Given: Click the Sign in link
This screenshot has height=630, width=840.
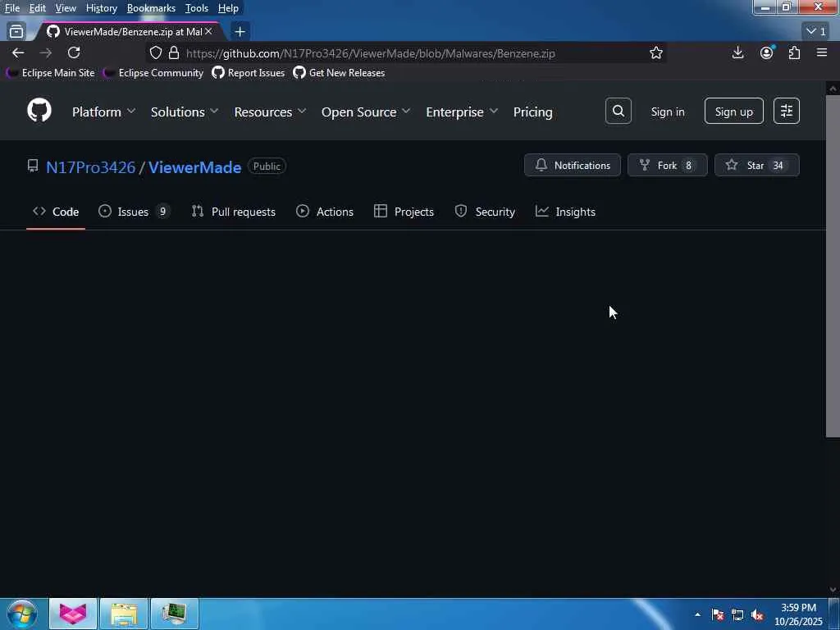Looking at the screenshot, I should (668, 112).
